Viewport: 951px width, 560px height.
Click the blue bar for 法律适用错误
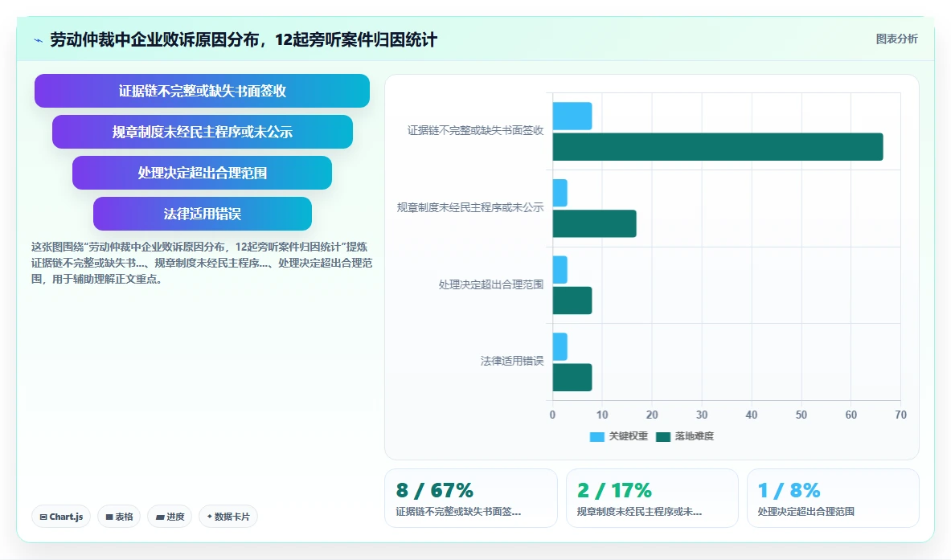pos(560,346)
